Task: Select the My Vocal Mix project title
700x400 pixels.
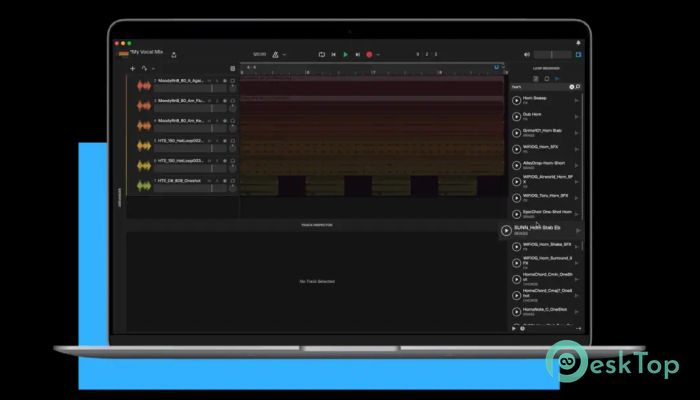Action: (146, 52)
